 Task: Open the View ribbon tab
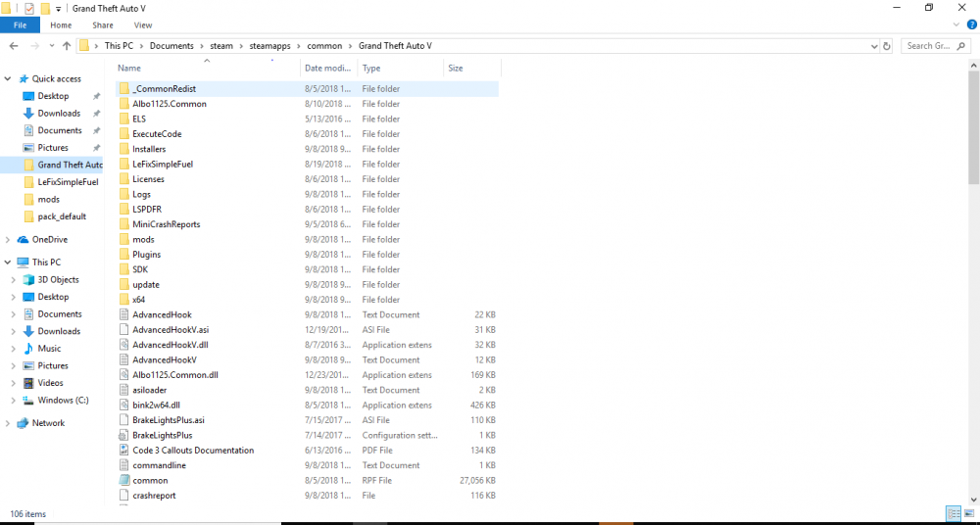coord(142,25)
